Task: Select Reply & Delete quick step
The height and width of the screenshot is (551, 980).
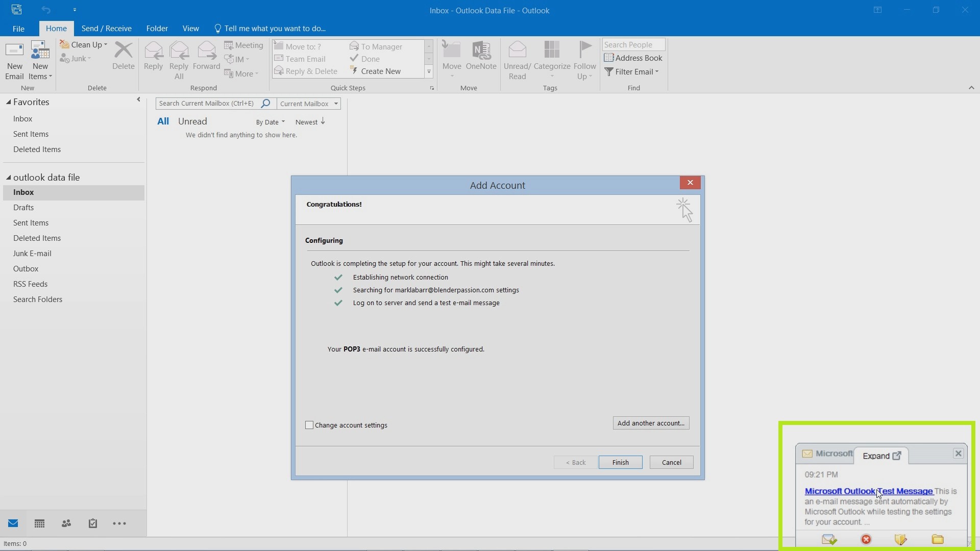Action: pyautogui.click(x=305, y=71)
